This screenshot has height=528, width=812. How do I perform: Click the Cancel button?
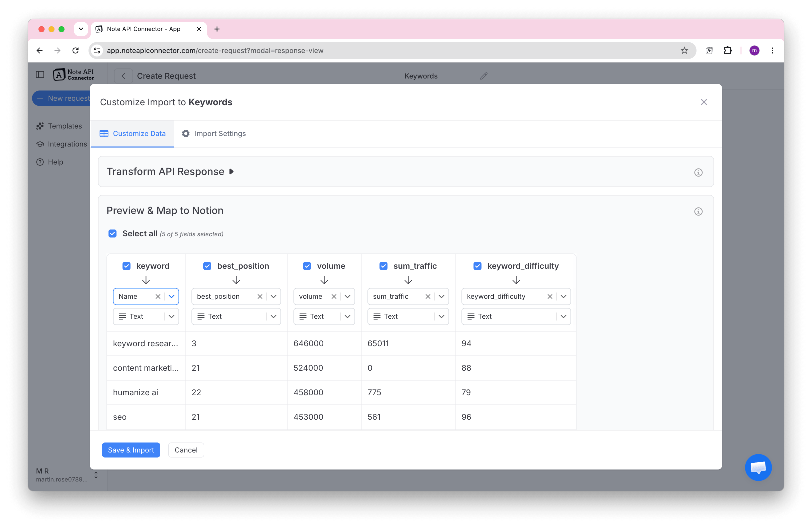pyautogui.click(x=186, y=450)
